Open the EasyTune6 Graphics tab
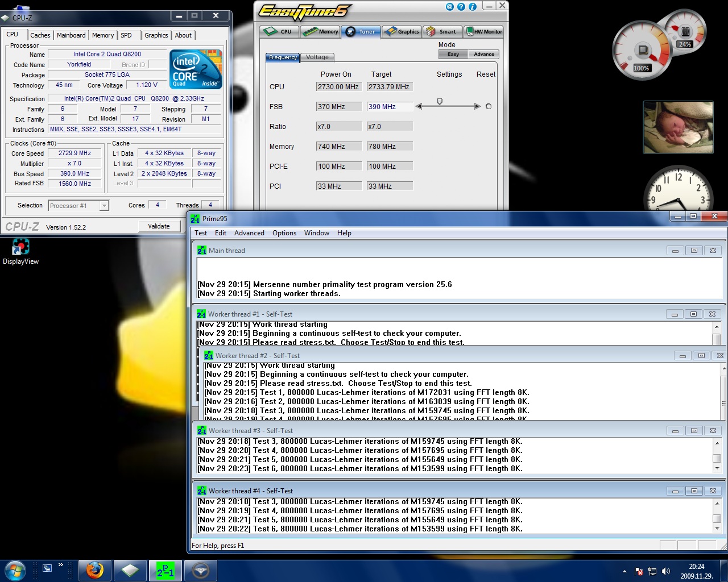728x582 pixels. 402,31
